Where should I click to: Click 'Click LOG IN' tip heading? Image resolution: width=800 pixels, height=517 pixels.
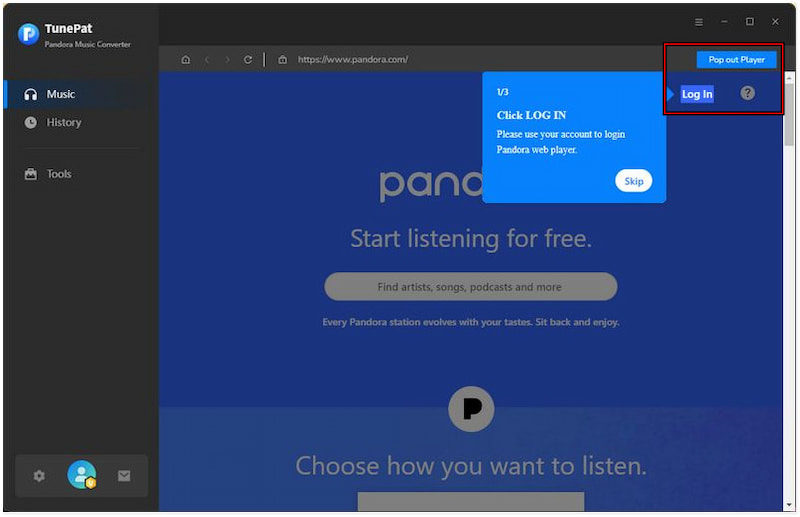531,115
